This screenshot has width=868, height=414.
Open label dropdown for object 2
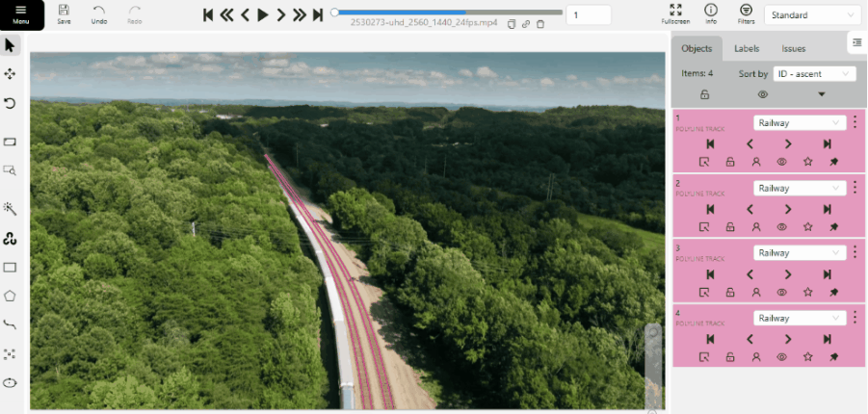[800, 188]
